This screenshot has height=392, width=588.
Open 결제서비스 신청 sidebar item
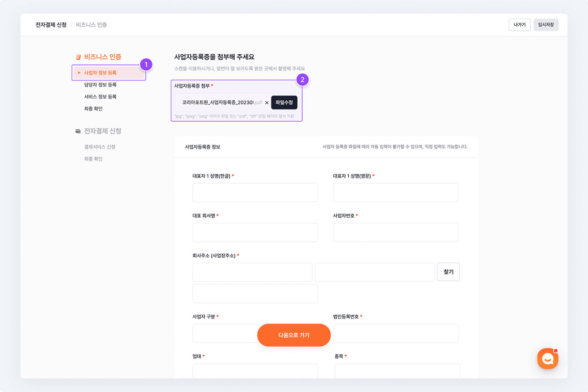100,147
